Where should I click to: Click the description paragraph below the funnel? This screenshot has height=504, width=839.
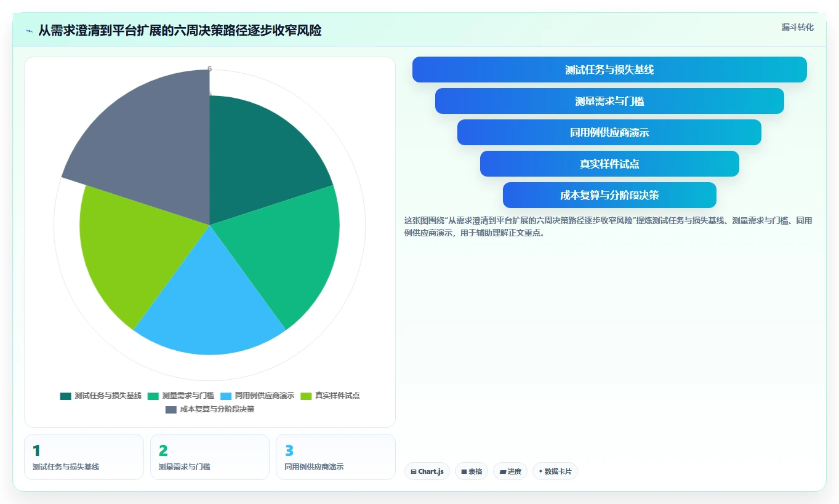pos(608,226)
